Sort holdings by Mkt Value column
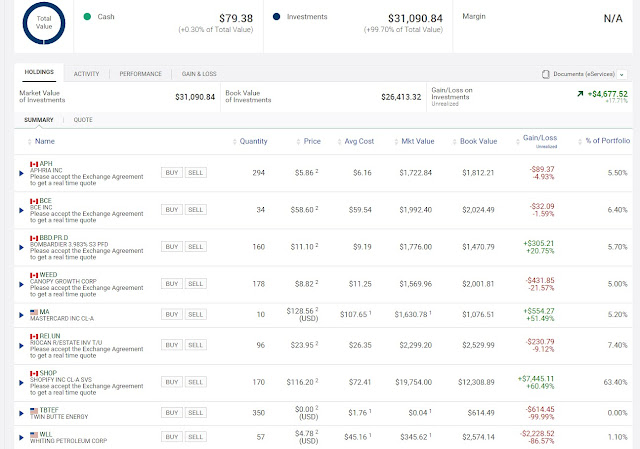Image resolution: width=640 pixels, height=449 pixels. pyautogui.click(x=414, y=141)
